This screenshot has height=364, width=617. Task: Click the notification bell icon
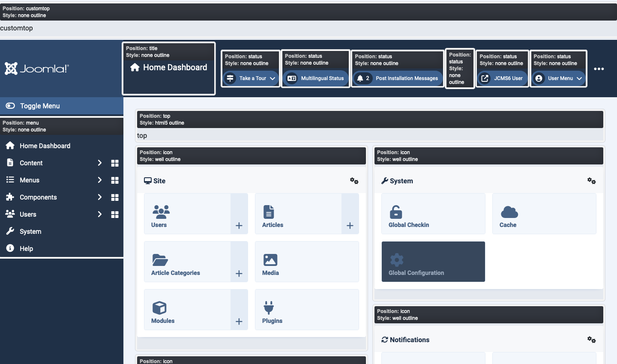(x=360, y=78)
